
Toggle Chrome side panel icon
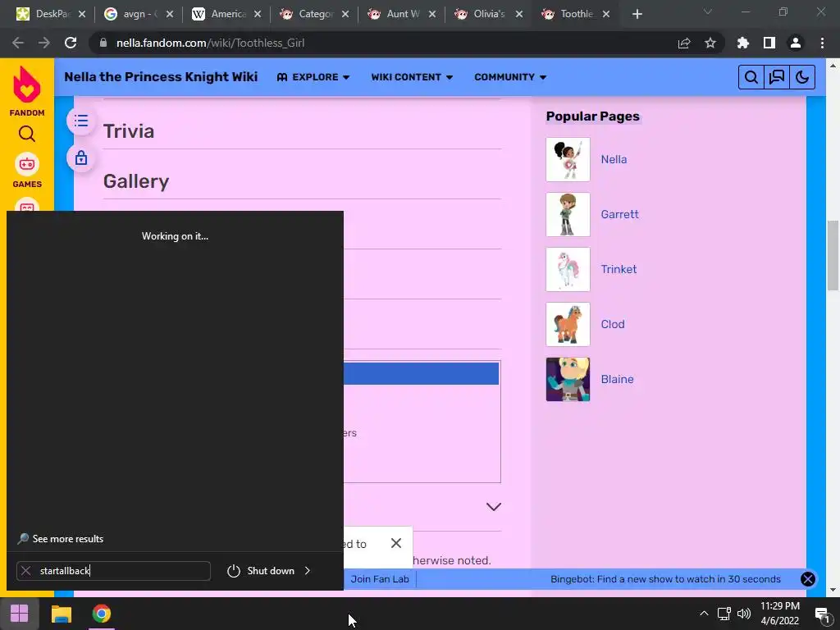[x=769, y=43]
